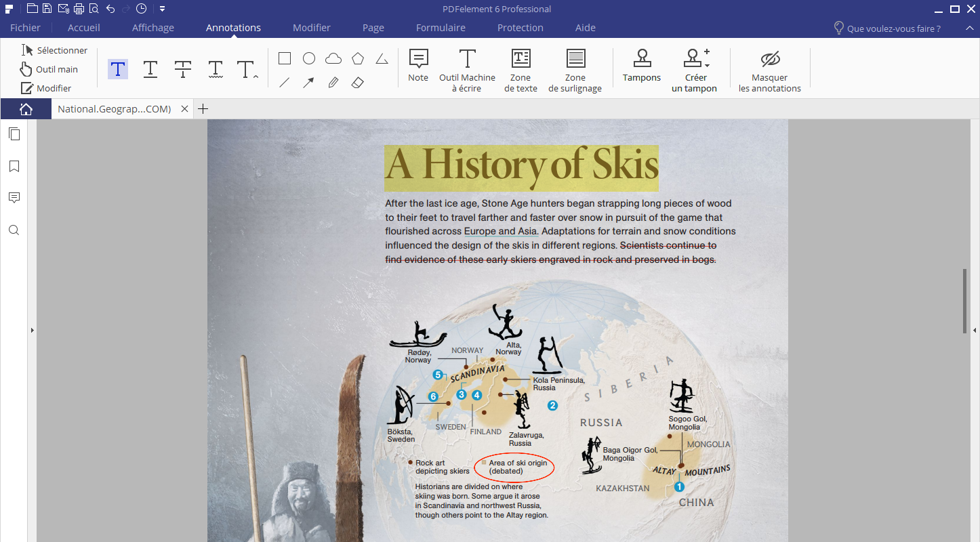Switch to the Accueil tab
The width and height of the screenshot is (980, 542).
84,28
